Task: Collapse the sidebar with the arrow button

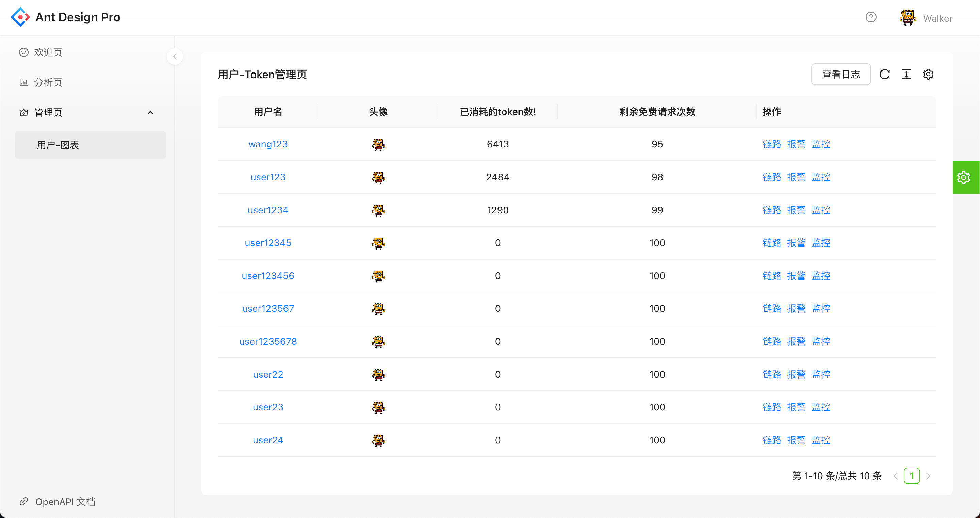Action: tap(175, 57)
